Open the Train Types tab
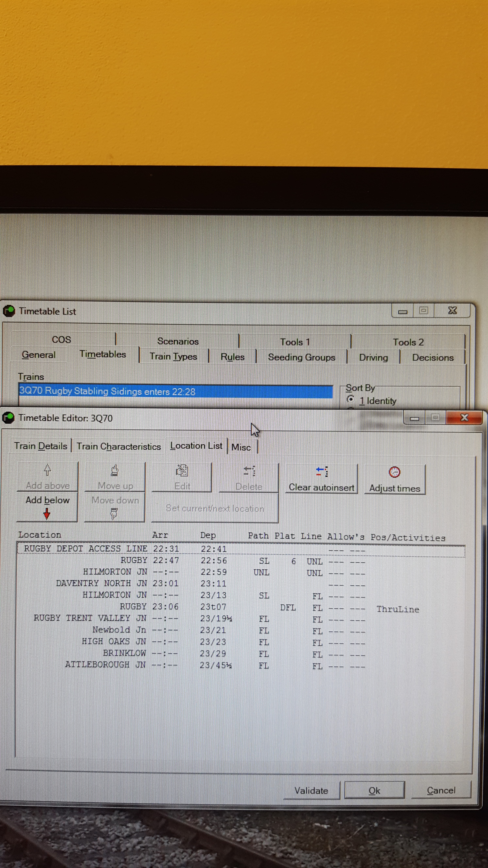 [x=173, y=356]
